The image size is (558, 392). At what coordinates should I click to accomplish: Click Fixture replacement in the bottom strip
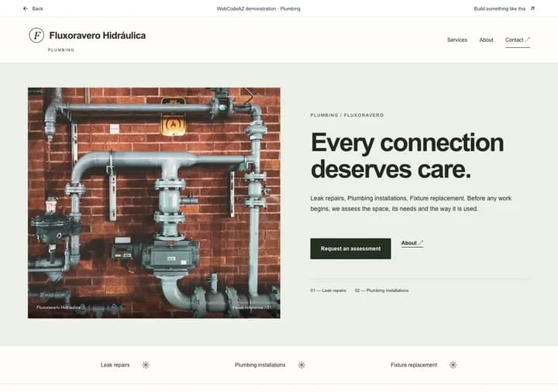point(414,365)
